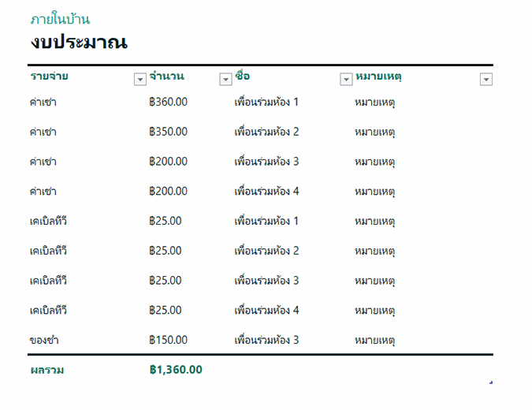Click the งบประมาณ title text
This screenshot has height=410, width=532.
pyautogui.click(x=79, y=42)
